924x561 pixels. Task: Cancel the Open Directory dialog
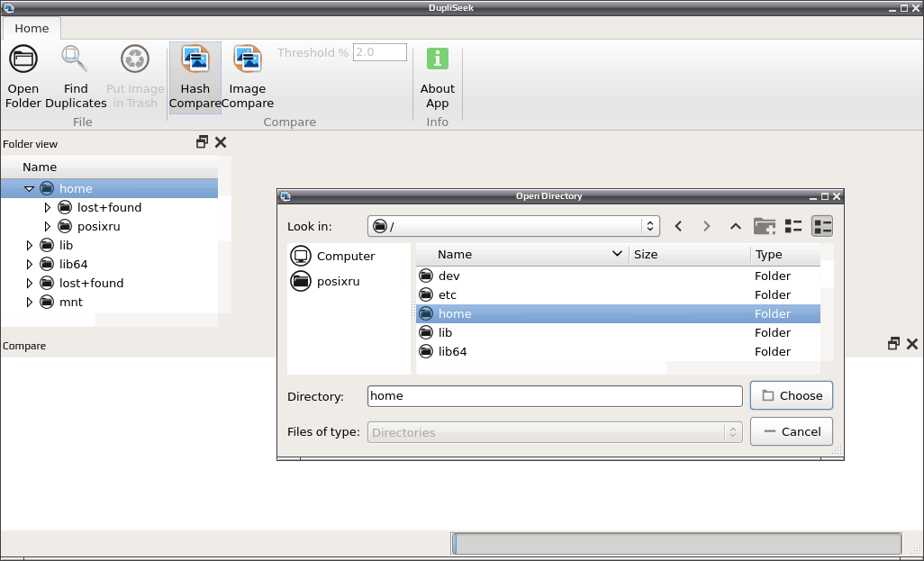pyautogui.click(x=792, y=432)
